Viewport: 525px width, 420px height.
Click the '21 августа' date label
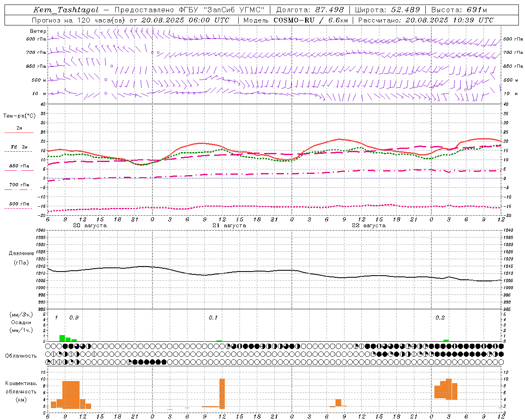[229, 226]
